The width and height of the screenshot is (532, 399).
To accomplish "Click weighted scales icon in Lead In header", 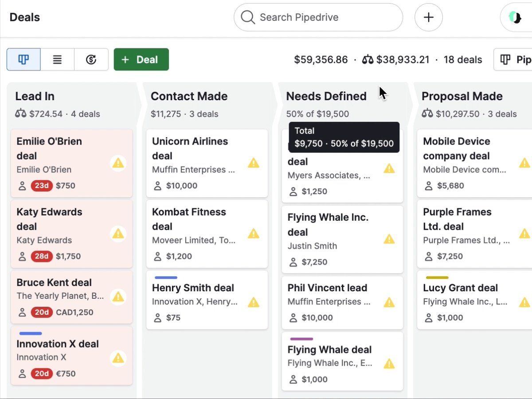I will pyautogui.click(x=21, y=114).
